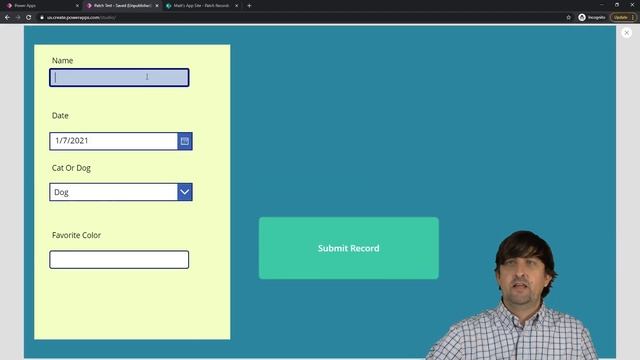
Task: Open the date picker calendar icon
Action: pos(185,141)
